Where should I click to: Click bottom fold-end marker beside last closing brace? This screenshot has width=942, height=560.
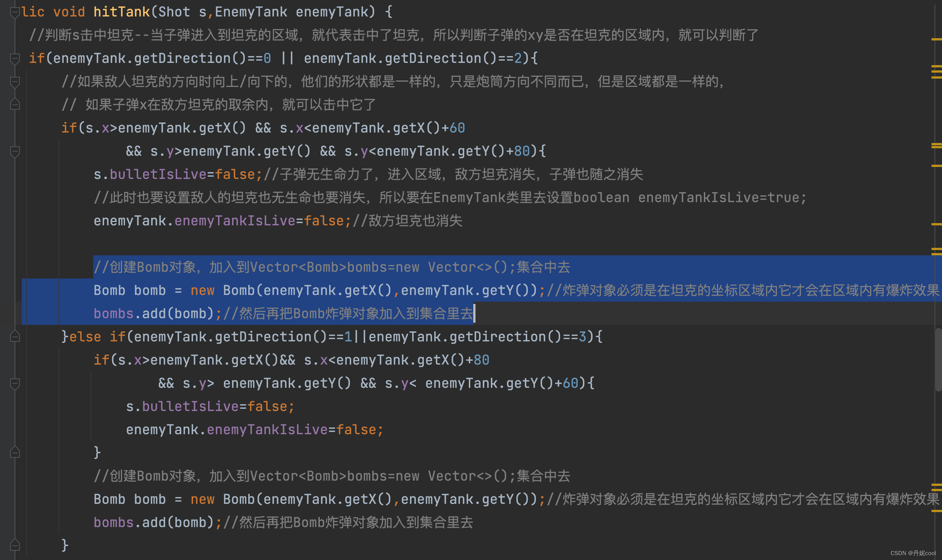pos(15,545)
